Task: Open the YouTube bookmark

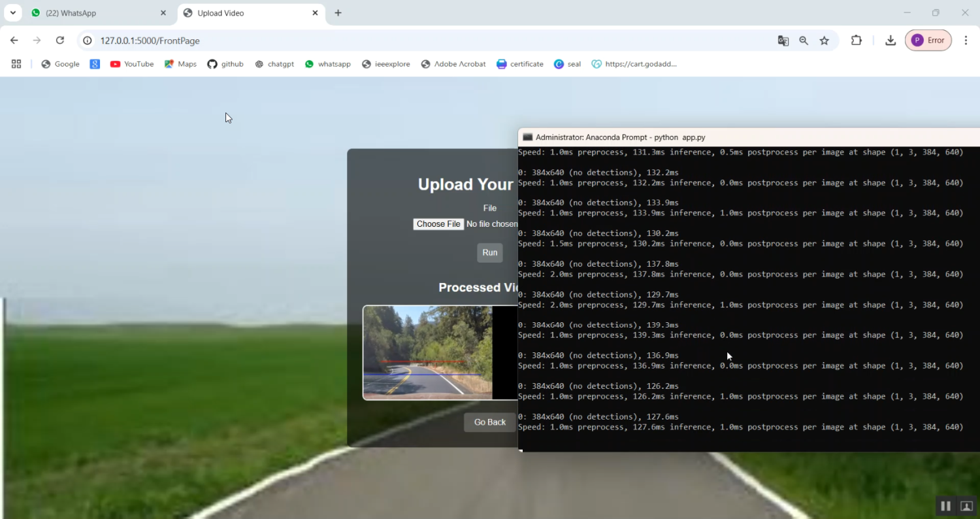Action: pos(132,64)
